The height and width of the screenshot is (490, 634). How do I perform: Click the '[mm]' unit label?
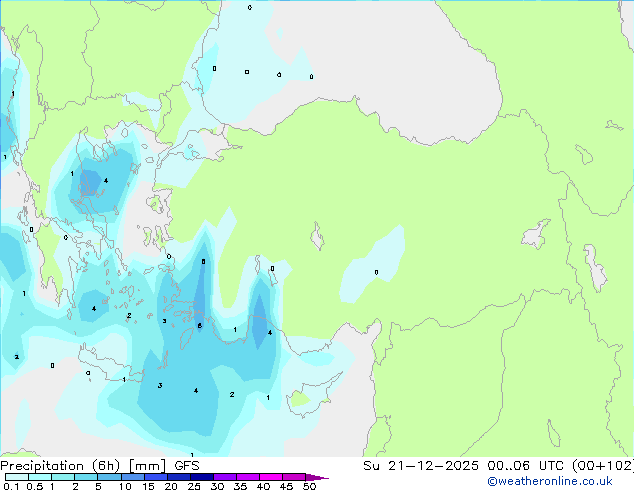point(147,466)
